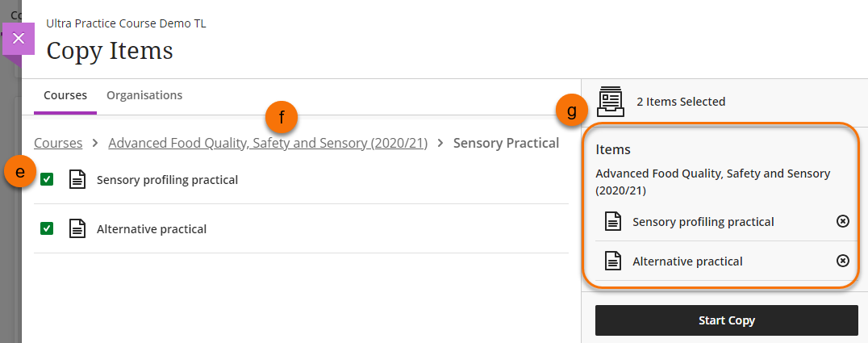
Task: Open the Organisations tab
Action: click(x=144, y=95)
